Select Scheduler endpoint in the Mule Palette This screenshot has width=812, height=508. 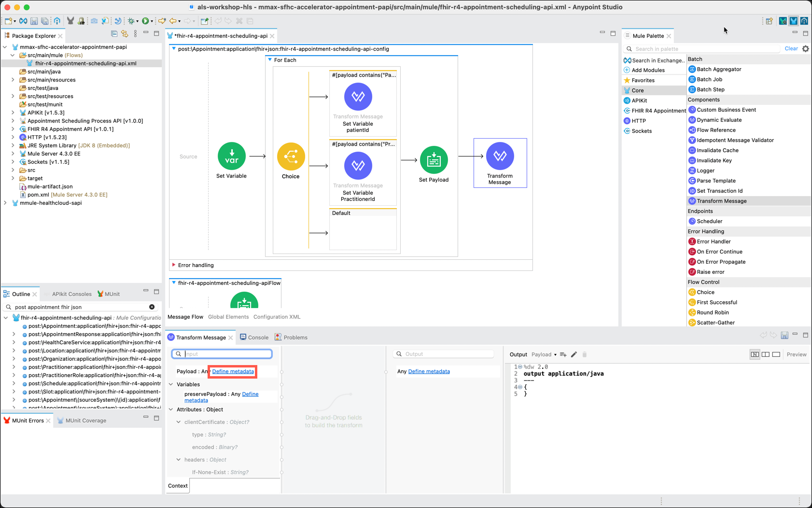point(709,221)
